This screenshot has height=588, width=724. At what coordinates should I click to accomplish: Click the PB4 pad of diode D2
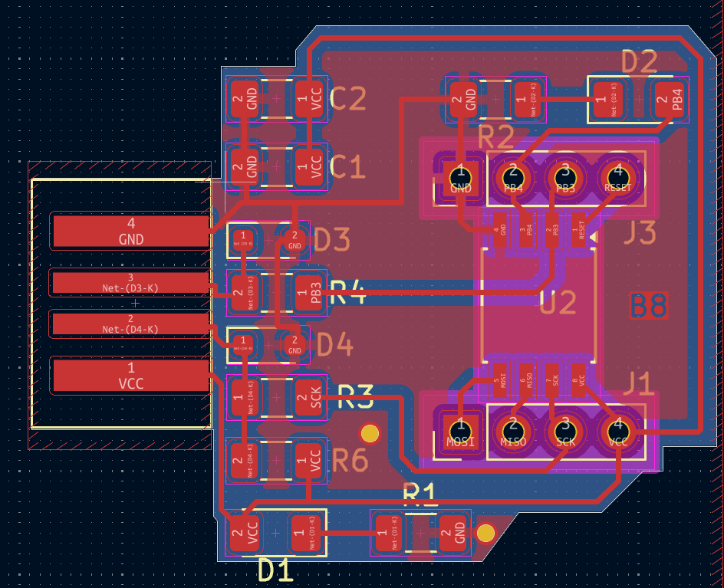671,99
